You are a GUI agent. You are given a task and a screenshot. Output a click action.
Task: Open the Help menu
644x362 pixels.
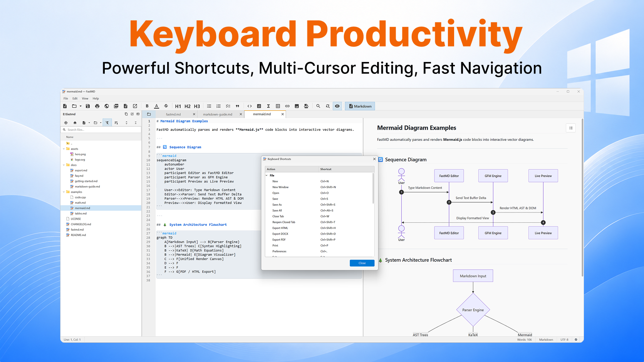(96, 98)
